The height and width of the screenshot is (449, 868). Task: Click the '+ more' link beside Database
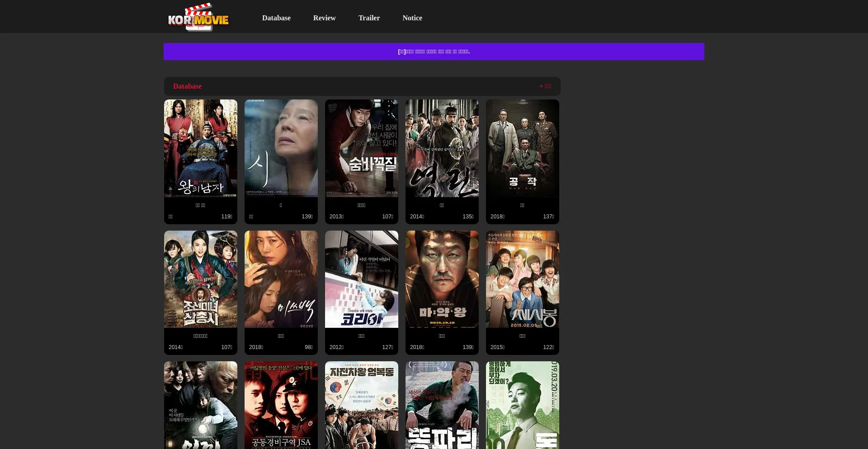coord(545,86)
